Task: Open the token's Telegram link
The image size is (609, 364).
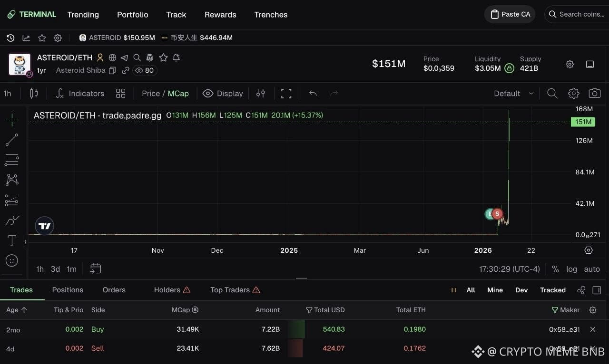Action: click(x=125, y=57)
